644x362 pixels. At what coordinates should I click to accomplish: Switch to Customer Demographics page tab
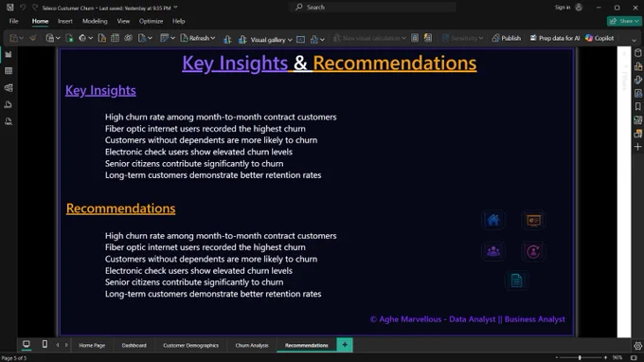190,345
